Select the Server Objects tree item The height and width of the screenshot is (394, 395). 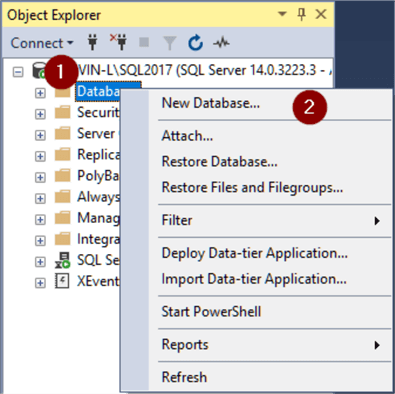tap(98, 134)
